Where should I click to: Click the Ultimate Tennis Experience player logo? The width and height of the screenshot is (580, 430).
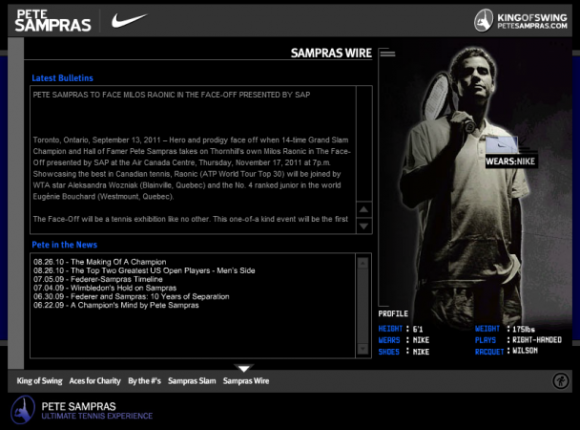[23, 410]
